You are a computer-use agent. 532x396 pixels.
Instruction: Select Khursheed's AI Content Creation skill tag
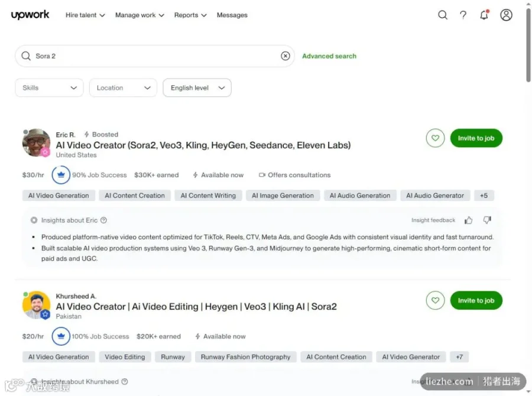point(336,357)
